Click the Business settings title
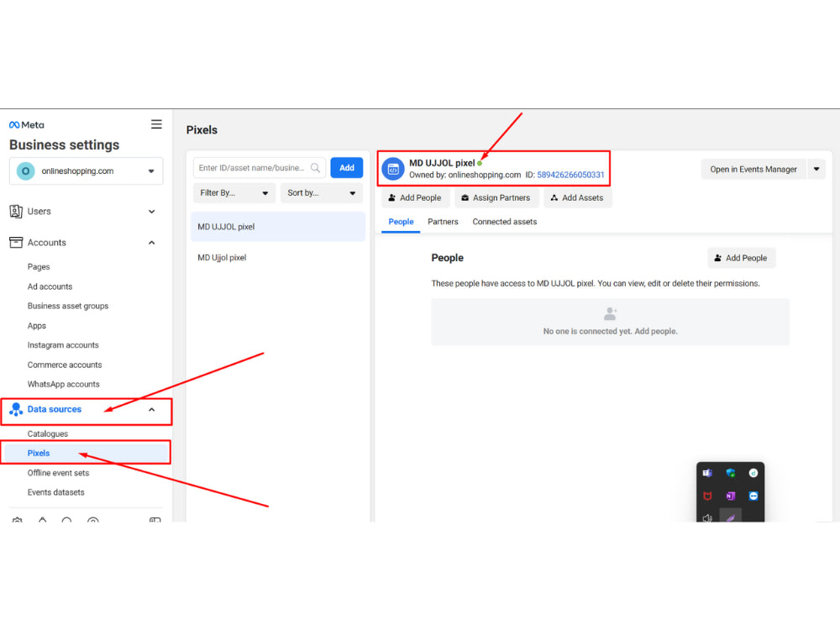The width and height of the screenshot is (840, 630). (x=65, y=144)
